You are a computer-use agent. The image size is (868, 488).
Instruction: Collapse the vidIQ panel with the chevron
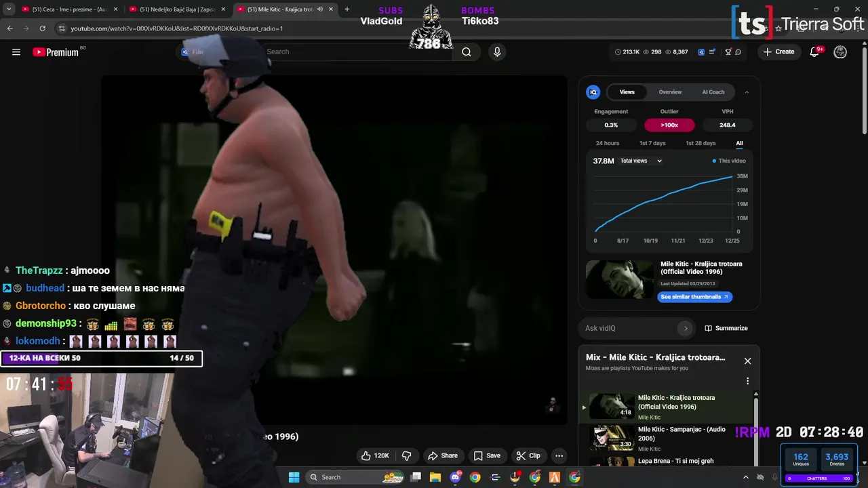(747, 92)
